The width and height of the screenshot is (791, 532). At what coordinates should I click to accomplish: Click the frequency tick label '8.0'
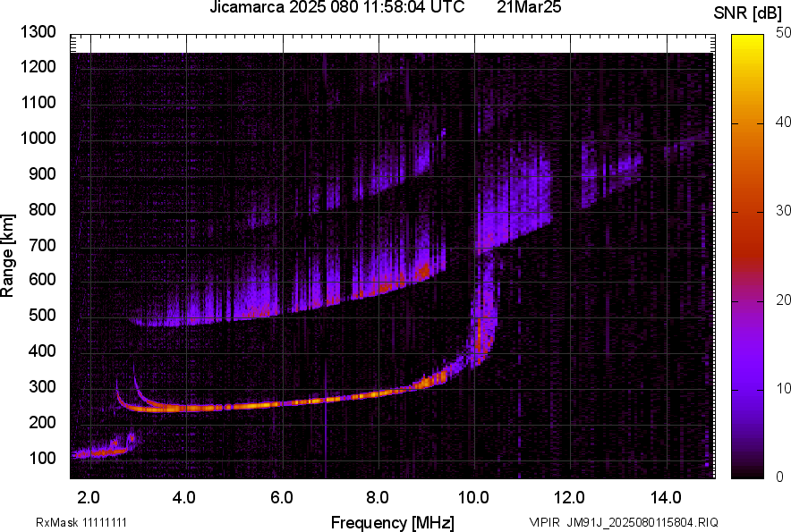pyautogui.click(x=377, y=498)
